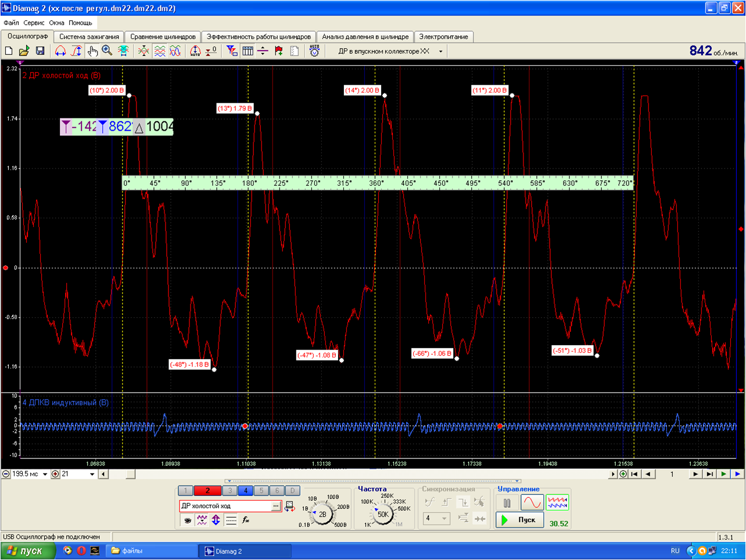The height and width of the screenshot is (560, 746).
Task: Select the multi-wave display mode button
Action: coord(557,502)
